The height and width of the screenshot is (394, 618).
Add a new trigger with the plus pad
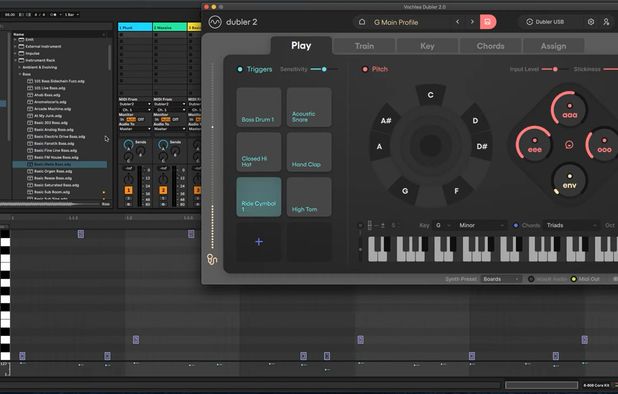(259, 242)
